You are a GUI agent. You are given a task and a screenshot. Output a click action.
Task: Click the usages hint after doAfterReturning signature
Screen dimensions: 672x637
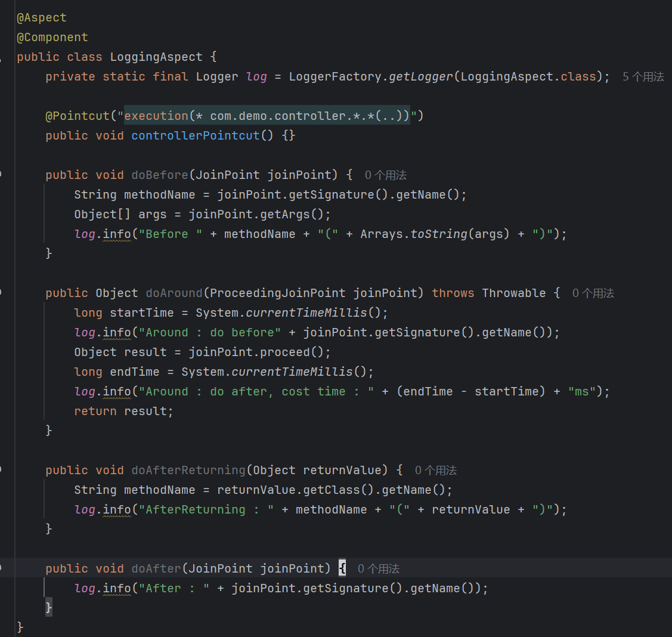[x=435, y=471]
